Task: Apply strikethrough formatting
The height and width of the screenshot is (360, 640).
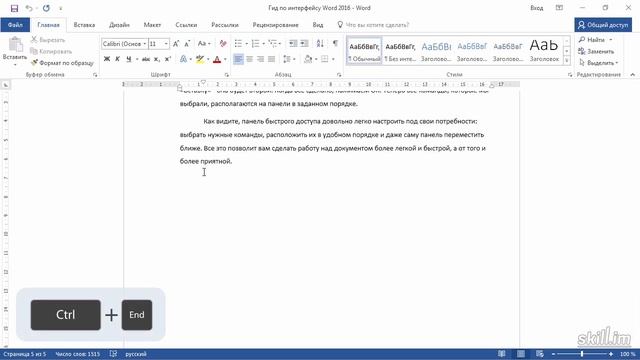Action: 146,59
